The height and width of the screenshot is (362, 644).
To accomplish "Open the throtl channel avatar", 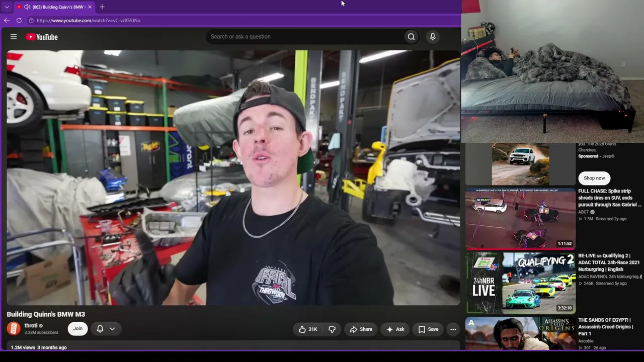I will [x=14, y=329].
